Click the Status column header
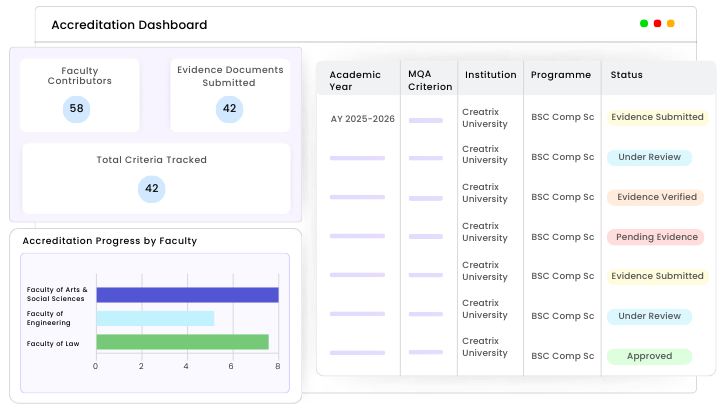The width and height of the screenshot is (723, 413). click(626, 75)
